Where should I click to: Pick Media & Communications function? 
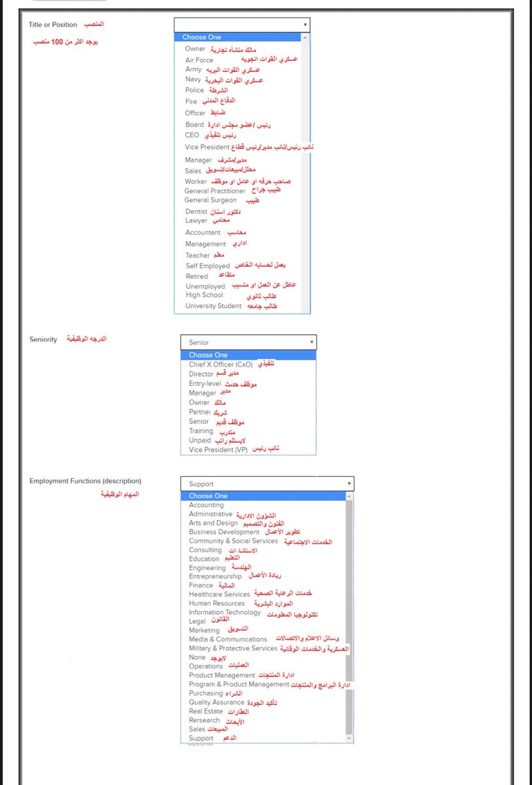pyautogui.click(x=228, y=639)
